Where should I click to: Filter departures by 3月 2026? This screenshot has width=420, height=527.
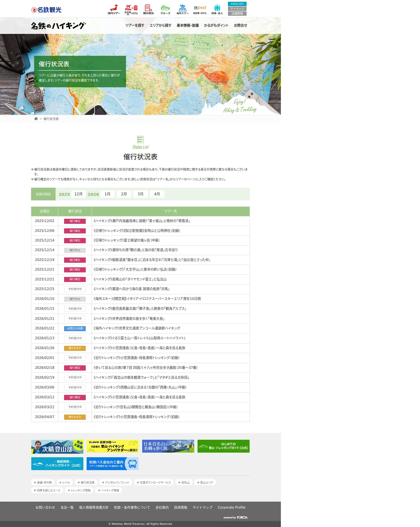click(x=140, y=194)
